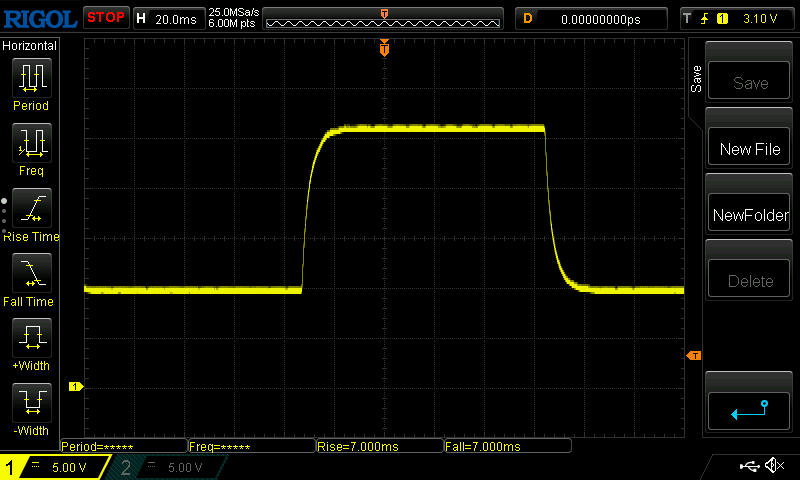Click the blue return arrow button
The image size is (800, 480).
749,410
